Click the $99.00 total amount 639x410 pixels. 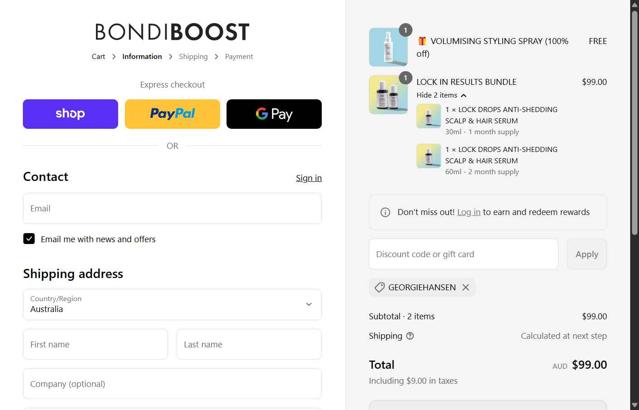pyautogui.click(x=589, y=365)
